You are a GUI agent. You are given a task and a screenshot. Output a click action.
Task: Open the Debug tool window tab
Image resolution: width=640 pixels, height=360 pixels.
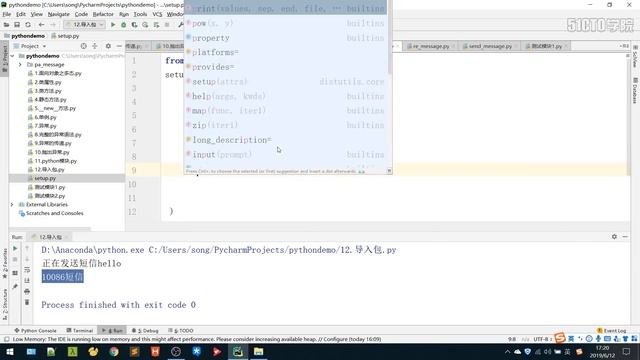pos(145,331)
